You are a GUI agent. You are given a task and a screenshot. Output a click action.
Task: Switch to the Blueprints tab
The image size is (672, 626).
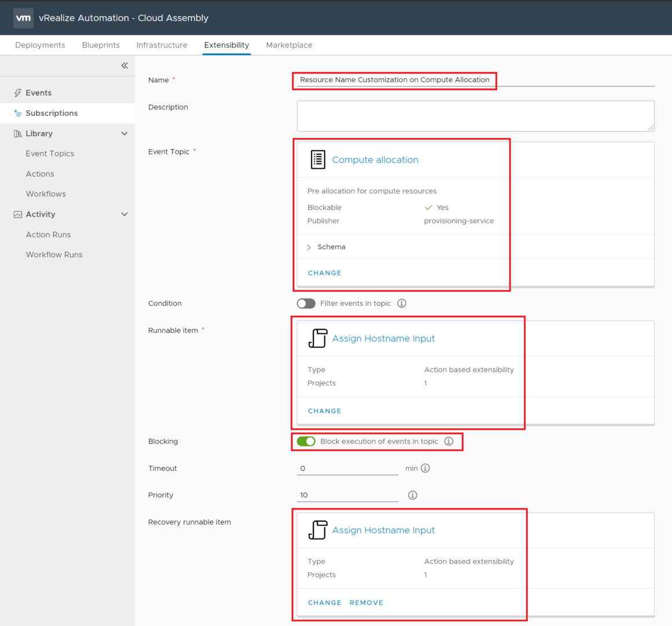(101, 45)
